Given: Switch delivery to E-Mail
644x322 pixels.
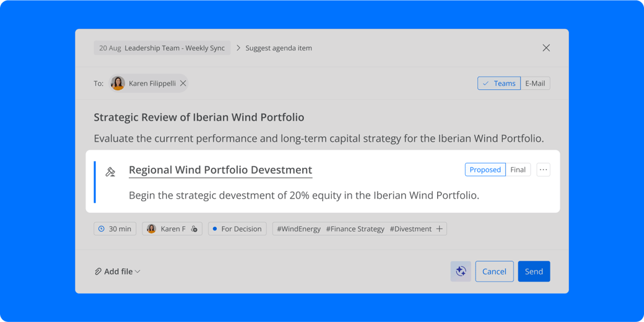Looking at the screenshot, I should (535, 84).
